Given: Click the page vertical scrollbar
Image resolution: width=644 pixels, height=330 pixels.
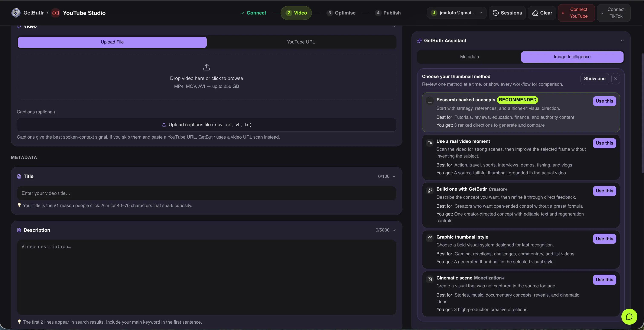Looking at the screenshot, I should click(642, 113).
